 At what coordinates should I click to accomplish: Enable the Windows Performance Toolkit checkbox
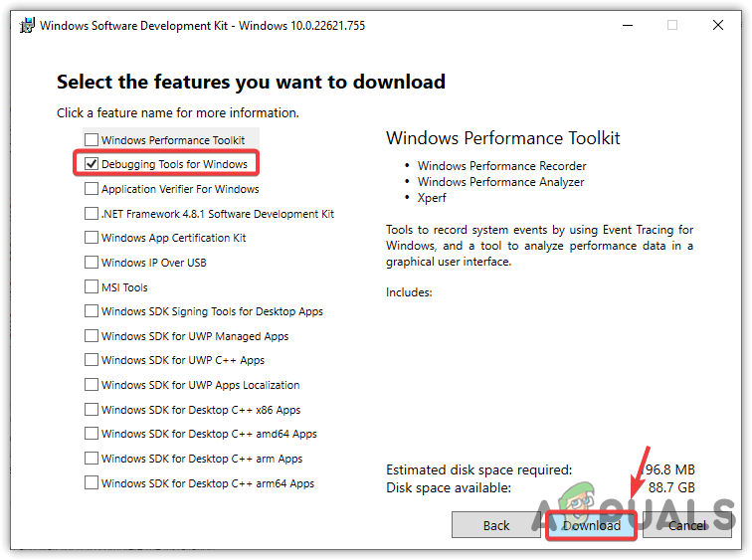click(x=93, y=140)
